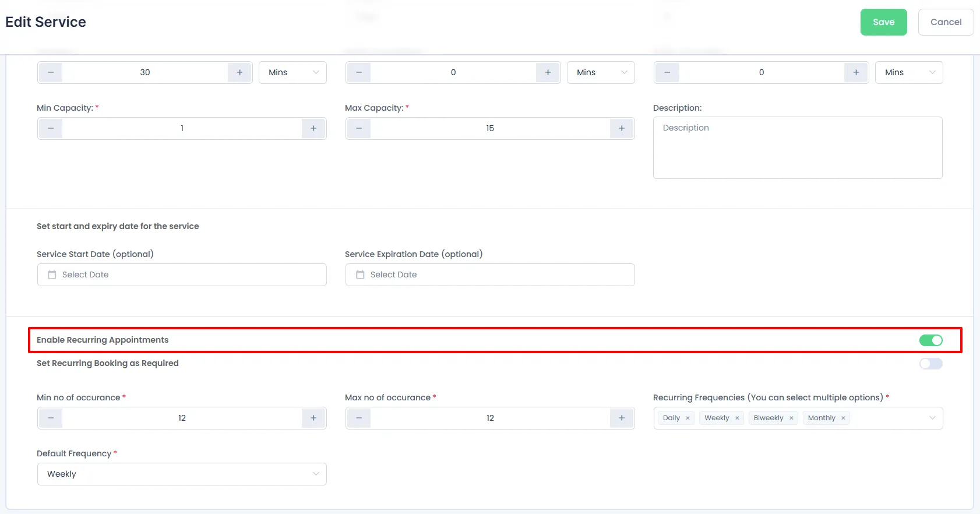Click the 'Recurring Frequencies' field label
This screenshot has width=980, height=514.
pos(768,397)
